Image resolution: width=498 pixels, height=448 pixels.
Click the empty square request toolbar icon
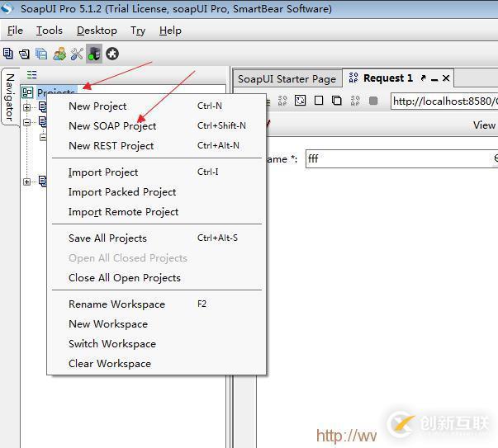pyautogui.click(x=319, y=101)
